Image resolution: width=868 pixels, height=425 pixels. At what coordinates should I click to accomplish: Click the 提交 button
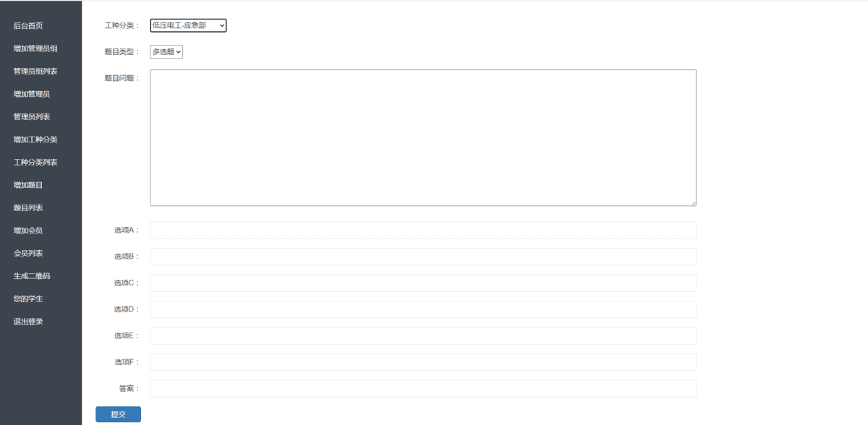(x=118, y=414)
